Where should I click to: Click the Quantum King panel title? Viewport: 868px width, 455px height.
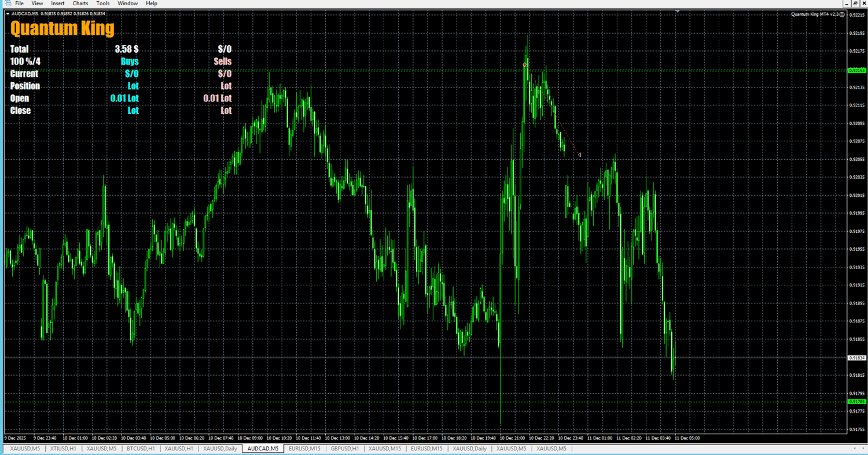62,28
